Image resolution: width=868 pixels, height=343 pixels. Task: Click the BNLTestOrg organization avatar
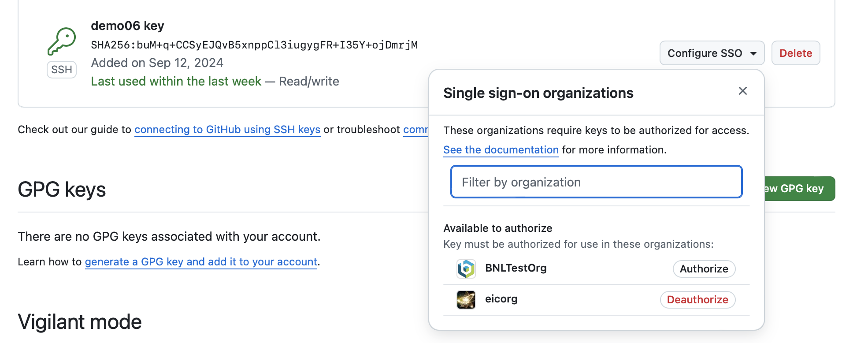pyautogui.click(x=466, y=268)
